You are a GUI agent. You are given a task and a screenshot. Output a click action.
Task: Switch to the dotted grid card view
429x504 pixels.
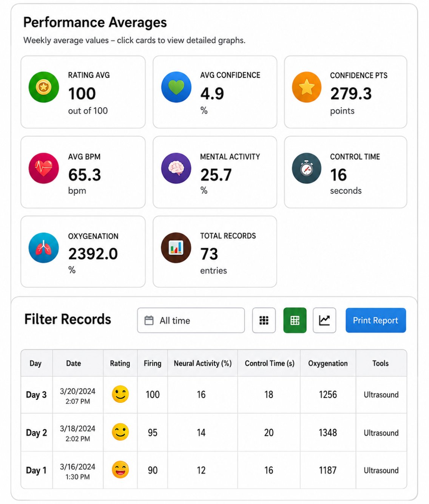pyautogui.click(x=264, y=320)
